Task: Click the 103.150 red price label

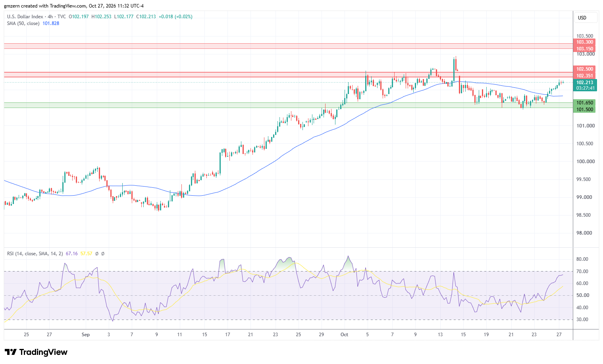Action: (585, 49)
